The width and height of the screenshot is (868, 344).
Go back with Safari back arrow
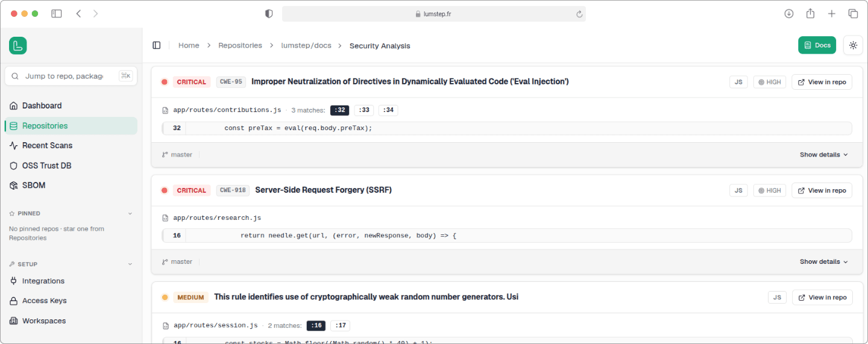[78, 13]
